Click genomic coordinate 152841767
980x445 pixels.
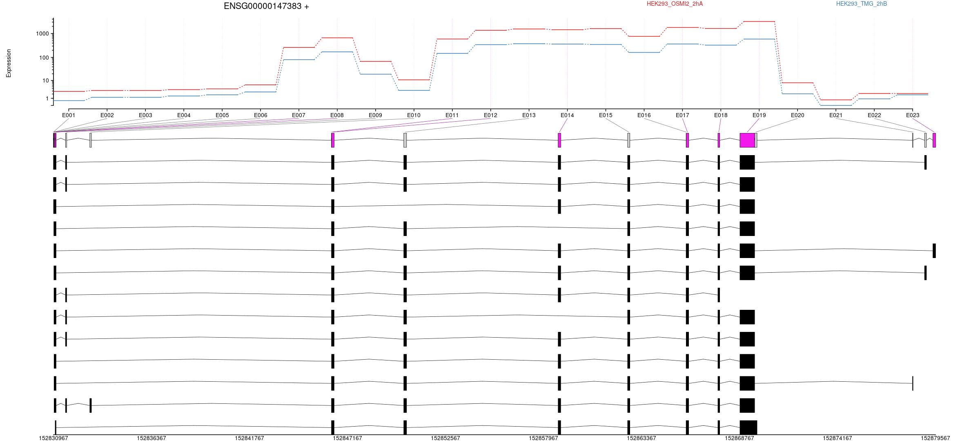249,438
